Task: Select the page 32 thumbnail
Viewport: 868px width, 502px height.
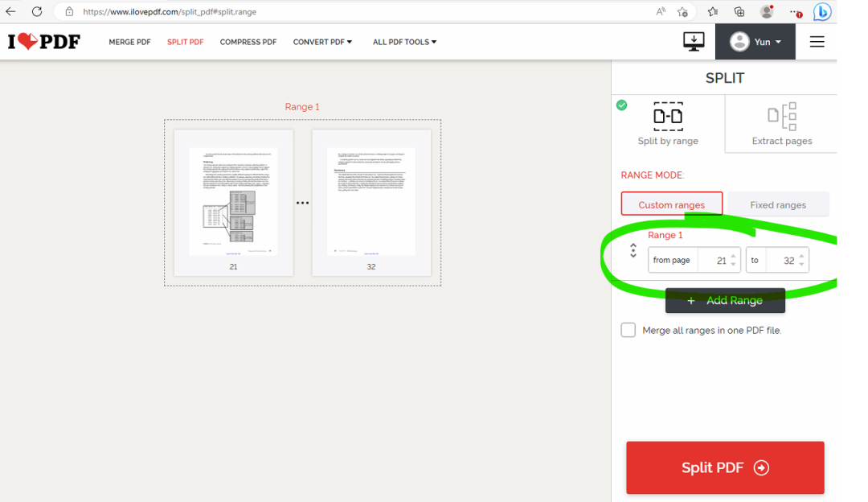Action: pyautogui.click(x=371, y=202)
